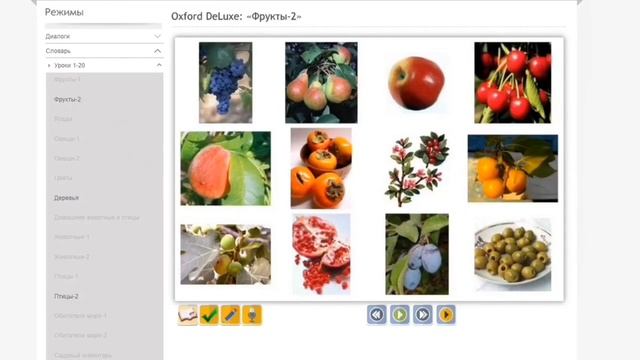Screen dimensions: 640x360
Task: Click the orange play arrow button
Action: (446, 315)
